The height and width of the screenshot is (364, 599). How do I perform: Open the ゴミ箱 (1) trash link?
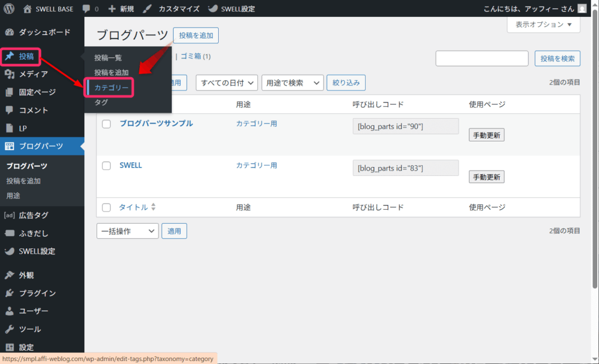click(195, 57)
